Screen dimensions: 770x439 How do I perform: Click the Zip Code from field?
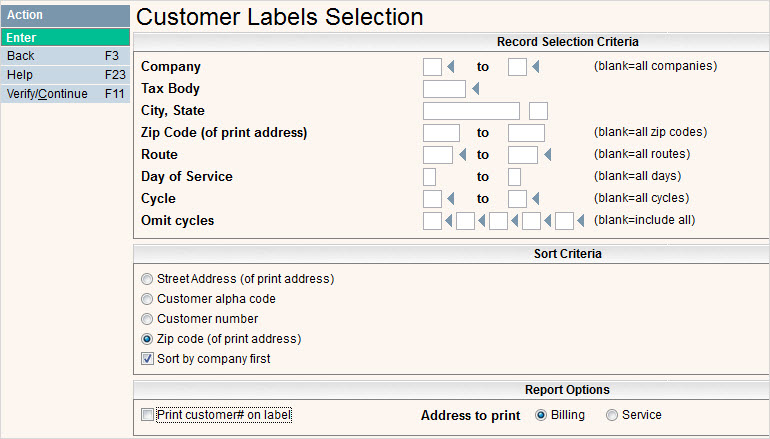pyautogui.click(x=441, y=133)
